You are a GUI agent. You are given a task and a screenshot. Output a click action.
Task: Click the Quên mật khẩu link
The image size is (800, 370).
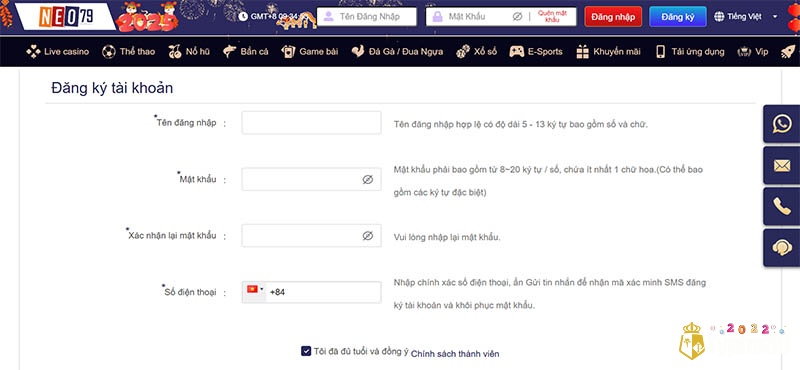[x=553, y=16]
